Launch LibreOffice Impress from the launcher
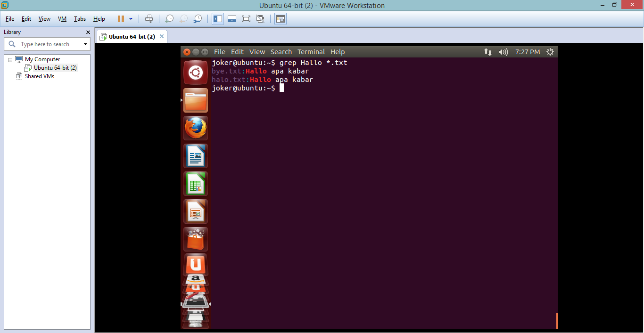The image size is (644, 333). [196, 211]
